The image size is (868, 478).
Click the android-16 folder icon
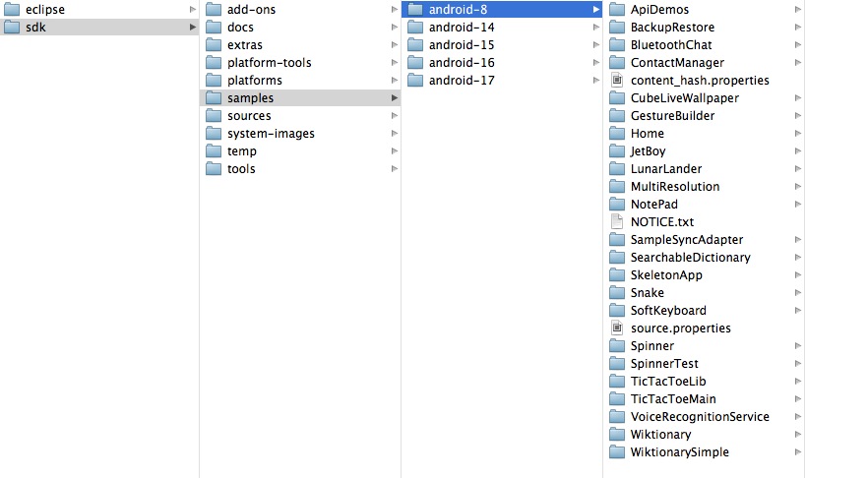pyautogui.click(x=415, y=63)
